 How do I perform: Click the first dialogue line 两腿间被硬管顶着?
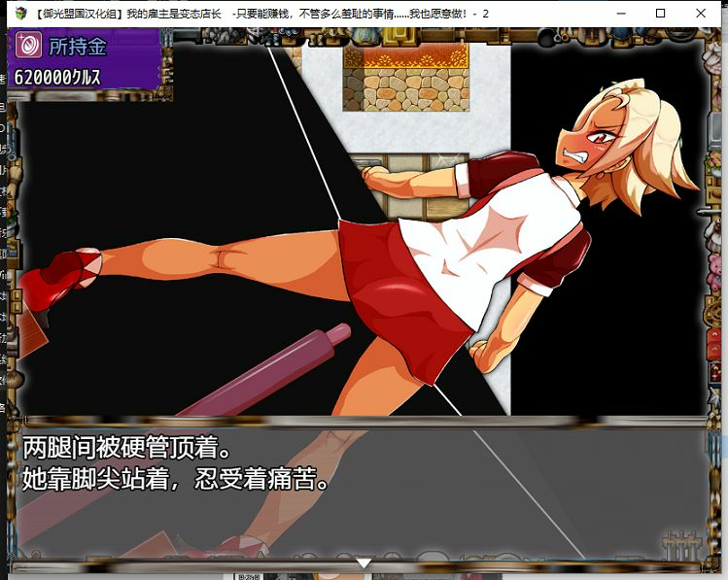point(126,449)
